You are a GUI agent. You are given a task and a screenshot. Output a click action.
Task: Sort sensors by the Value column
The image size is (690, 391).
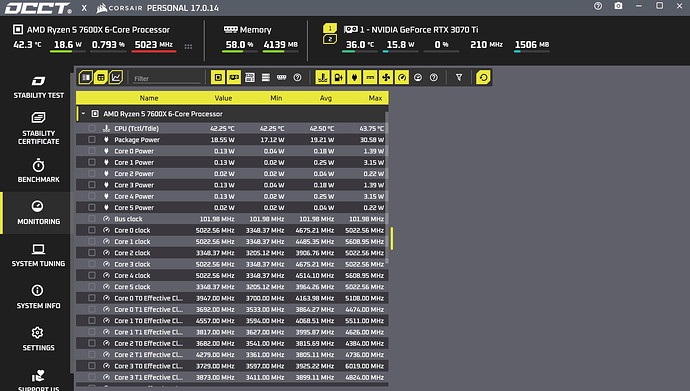pos(223,98)
